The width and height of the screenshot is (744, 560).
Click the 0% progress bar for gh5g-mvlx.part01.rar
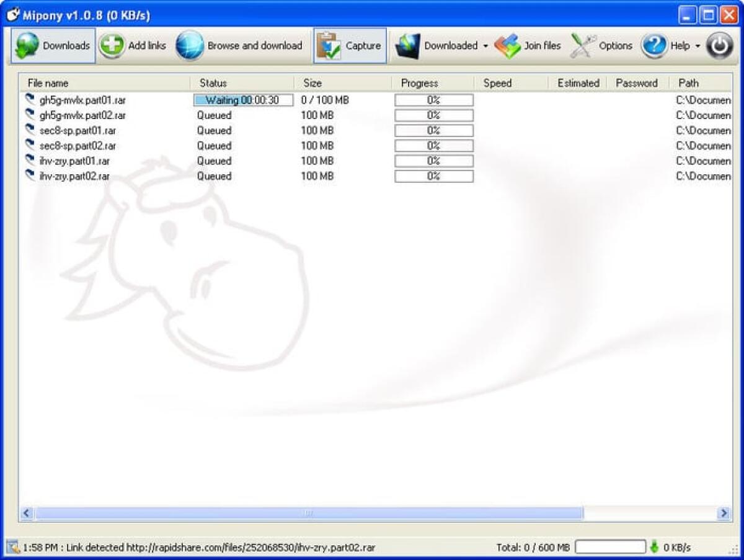tap(433, 100)
